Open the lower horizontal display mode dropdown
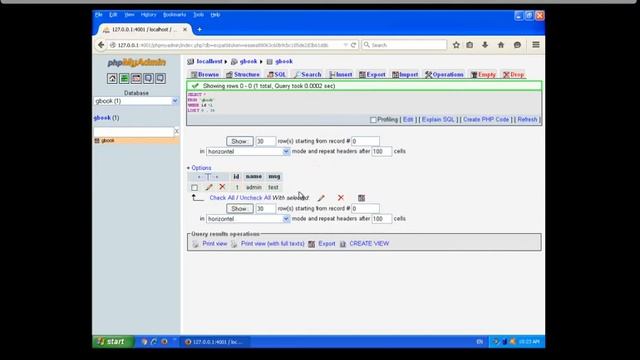Image resolution: width=640 pixels, height=360 pixels. click(248, 219)
